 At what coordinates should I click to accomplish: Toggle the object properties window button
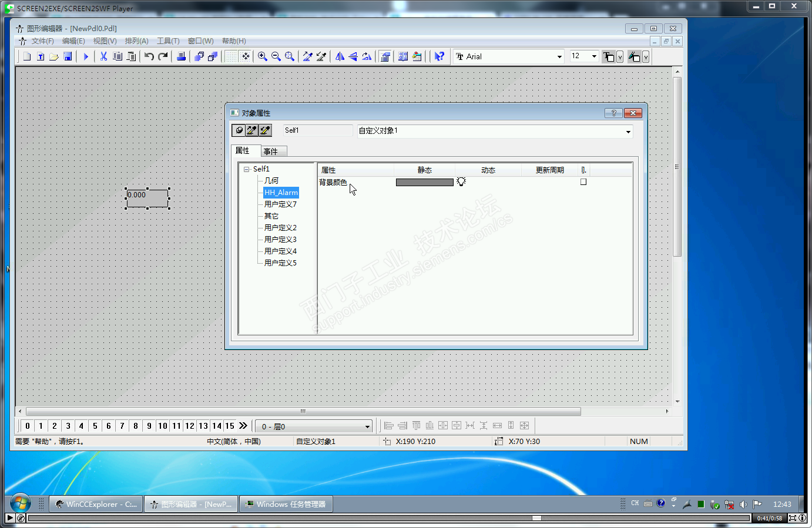click(x=385, y=56)
